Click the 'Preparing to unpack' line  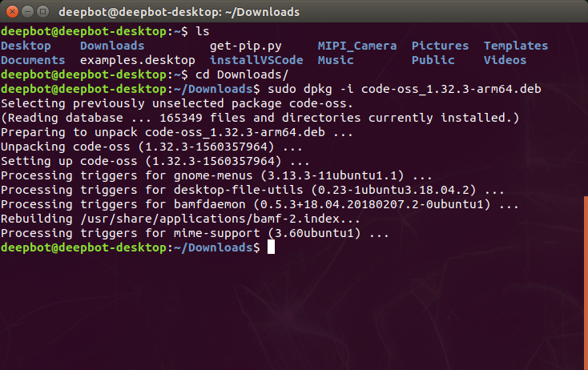click(177, 132)
